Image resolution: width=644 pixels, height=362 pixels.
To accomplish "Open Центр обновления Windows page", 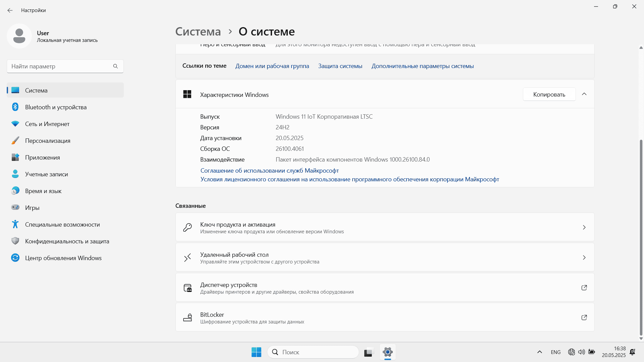I will click(x=65, y=258).
